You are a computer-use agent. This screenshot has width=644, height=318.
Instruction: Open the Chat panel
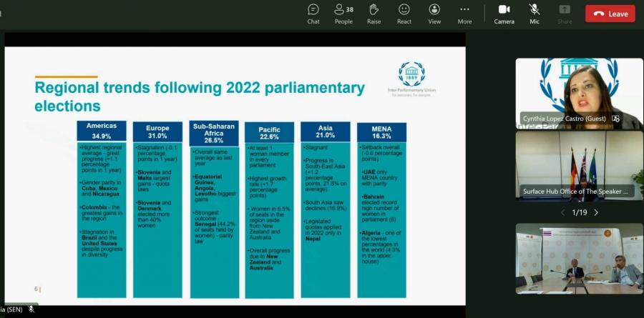pos(313,13)
